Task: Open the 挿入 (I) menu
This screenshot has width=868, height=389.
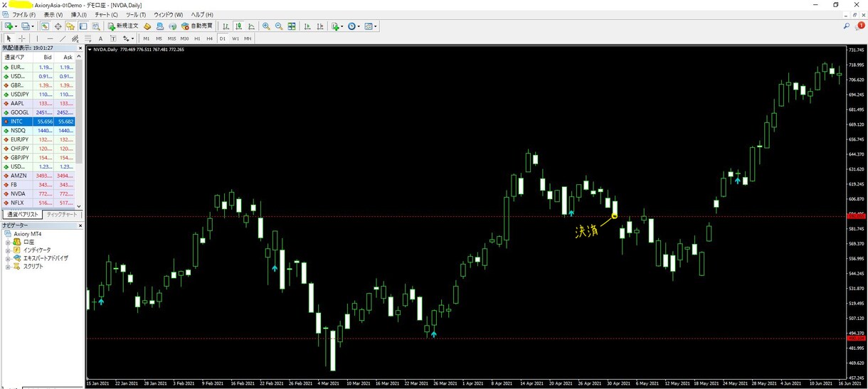Action: pos(78,14)
